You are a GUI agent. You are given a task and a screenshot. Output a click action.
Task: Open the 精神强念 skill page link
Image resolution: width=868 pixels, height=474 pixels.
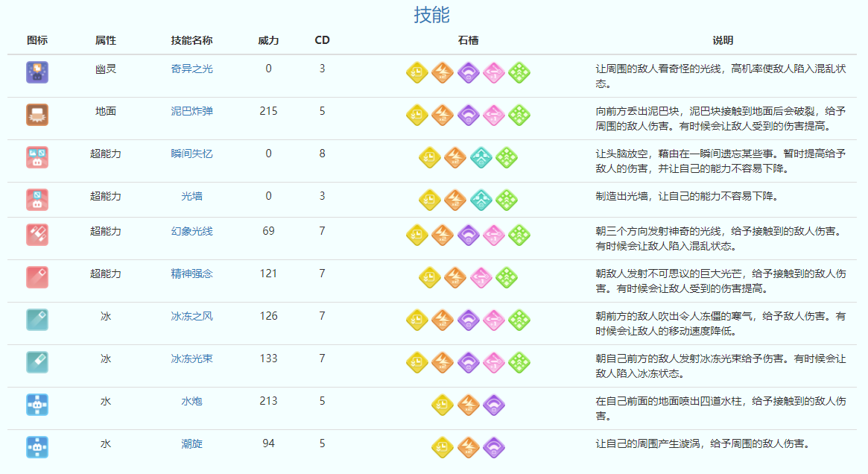point(191,274)
